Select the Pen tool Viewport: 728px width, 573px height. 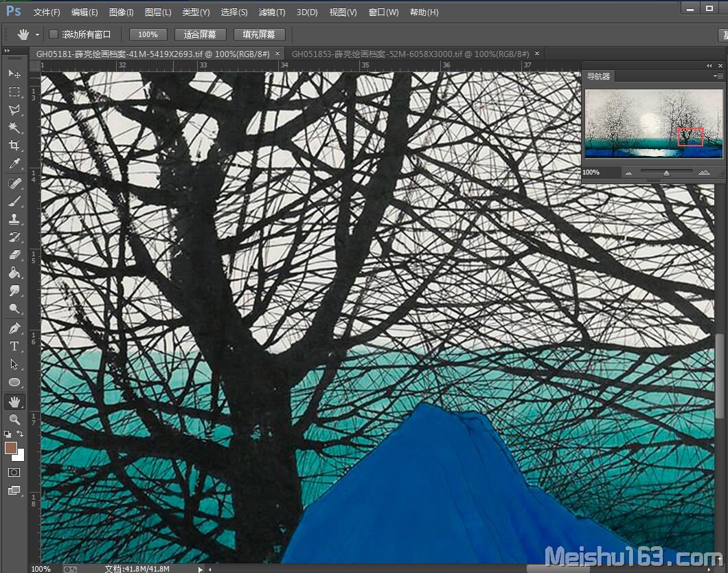coord(14,328)
